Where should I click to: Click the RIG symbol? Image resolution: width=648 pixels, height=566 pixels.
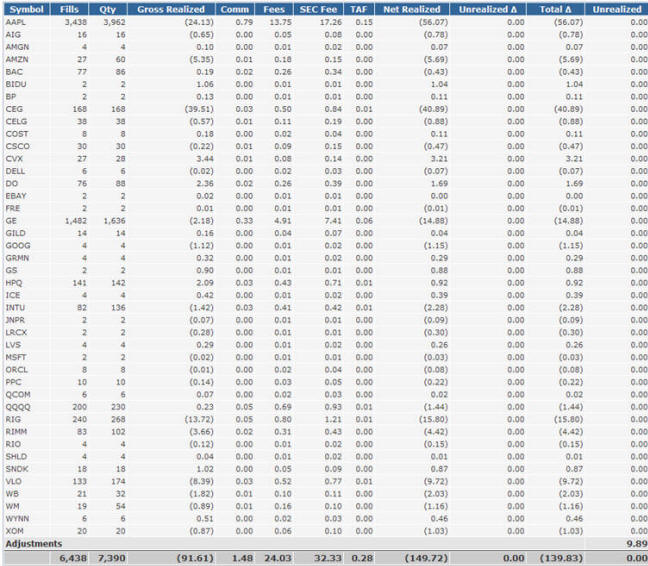coord(13,419)
